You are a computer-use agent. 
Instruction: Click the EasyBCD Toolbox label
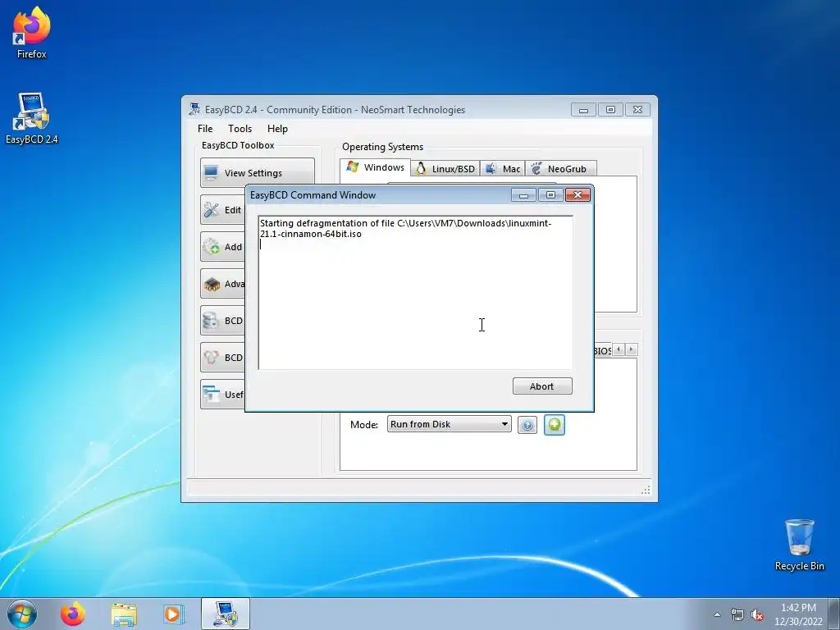point(238,145)
